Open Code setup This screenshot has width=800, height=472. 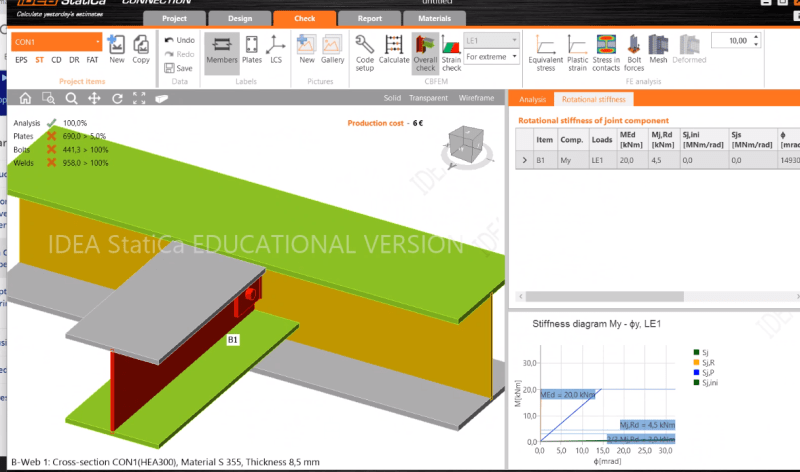click(365, 53)
